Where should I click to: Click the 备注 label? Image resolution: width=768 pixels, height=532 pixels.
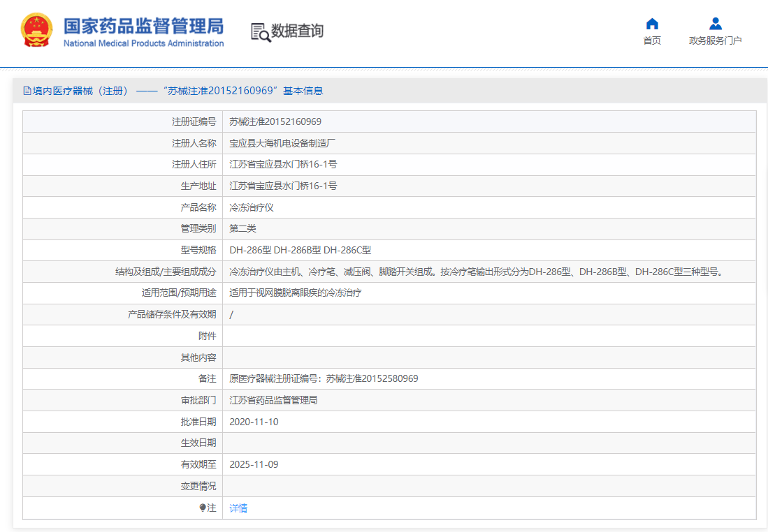pyautogui.click(x=207, y=378)
